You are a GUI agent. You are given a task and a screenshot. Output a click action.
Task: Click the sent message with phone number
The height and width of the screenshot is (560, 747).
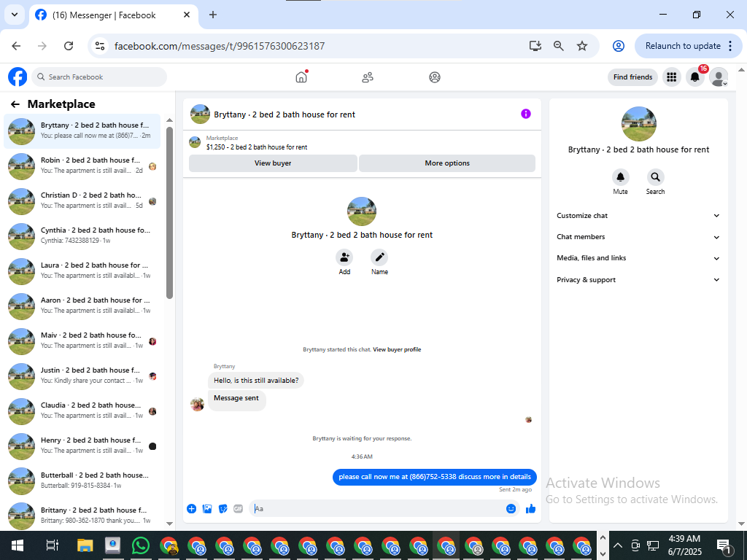click(435, 477)
